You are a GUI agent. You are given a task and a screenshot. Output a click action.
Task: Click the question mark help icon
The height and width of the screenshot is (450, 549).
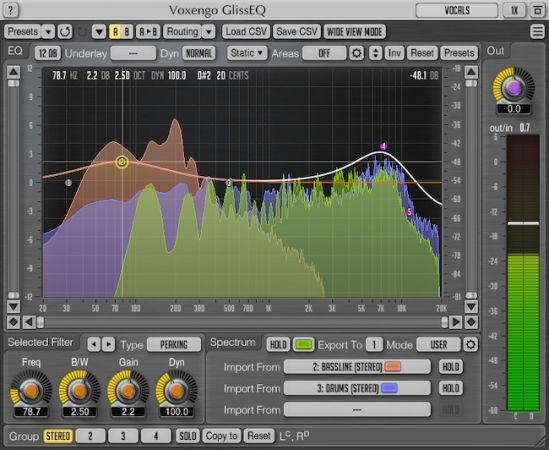pos(11,10)
